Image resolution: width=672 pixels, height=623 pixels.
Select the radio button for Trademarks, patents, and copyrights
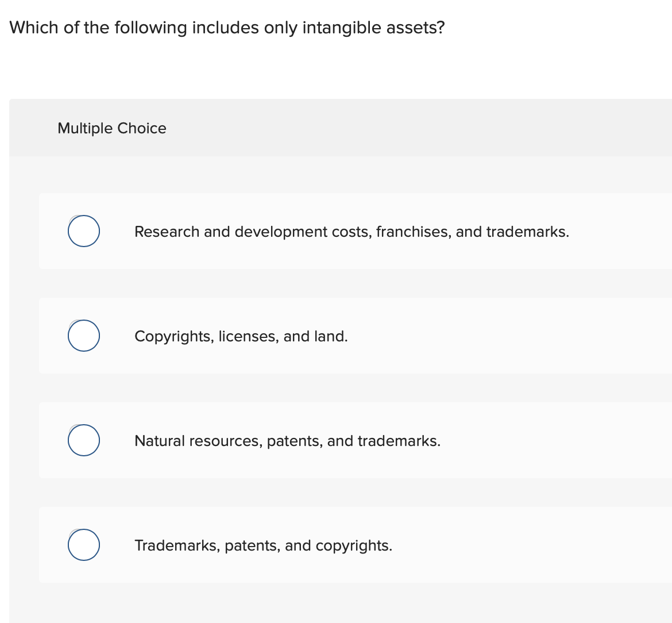[83, 545]
